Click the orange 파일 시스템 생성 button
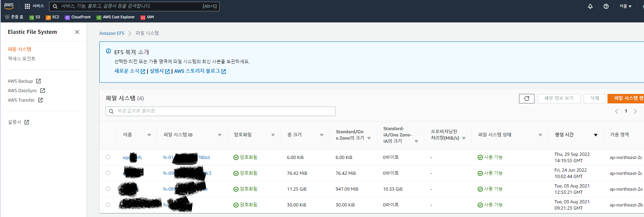The image size is (644, 217). (626, 98)
